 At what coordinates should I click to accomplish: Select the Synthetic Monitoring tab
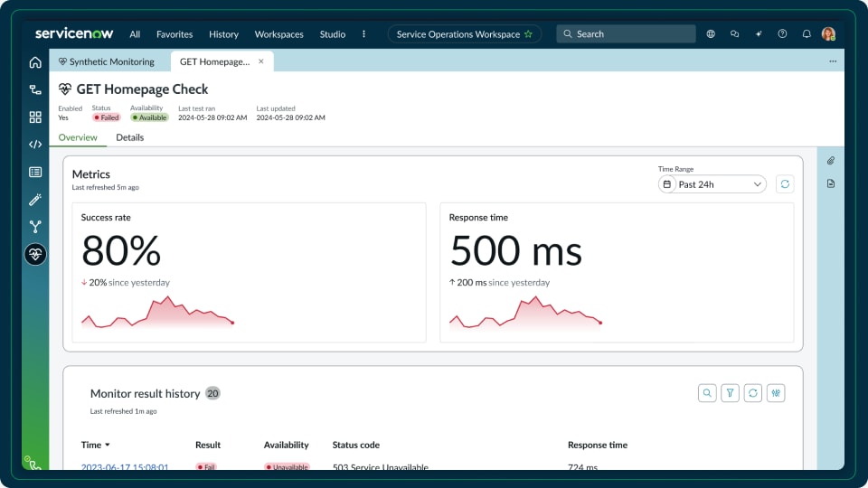tap(107, 61)
